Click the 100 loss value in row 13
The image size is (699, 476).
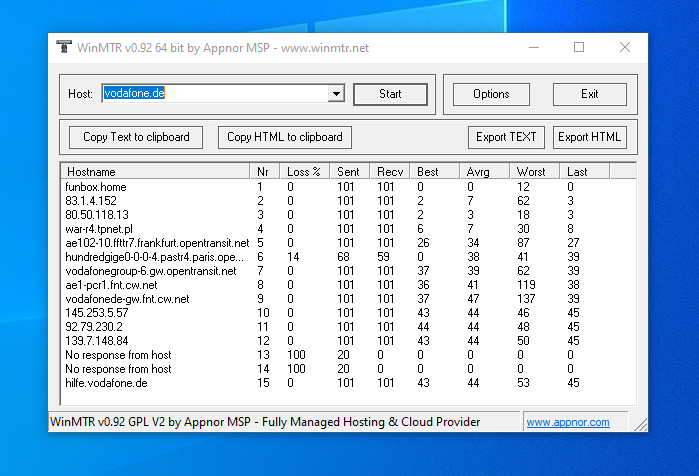tap(296, 355)
